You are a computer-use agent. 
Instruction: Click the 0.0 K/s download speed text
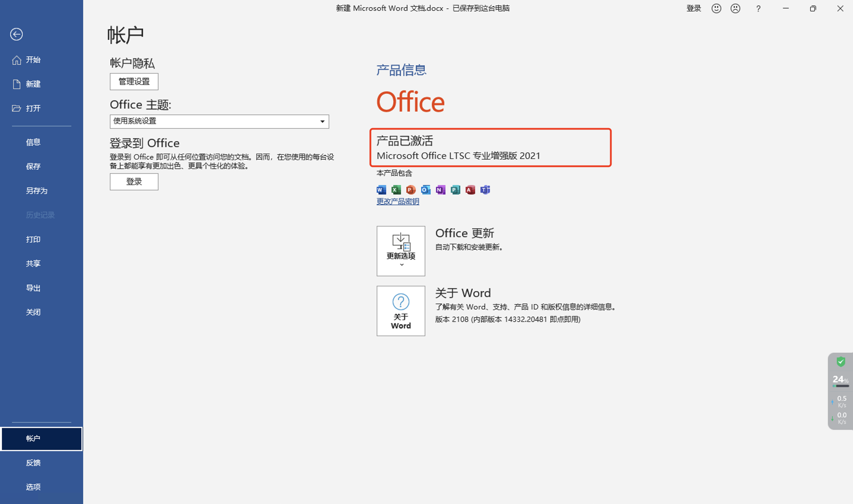tap(842, 418)
